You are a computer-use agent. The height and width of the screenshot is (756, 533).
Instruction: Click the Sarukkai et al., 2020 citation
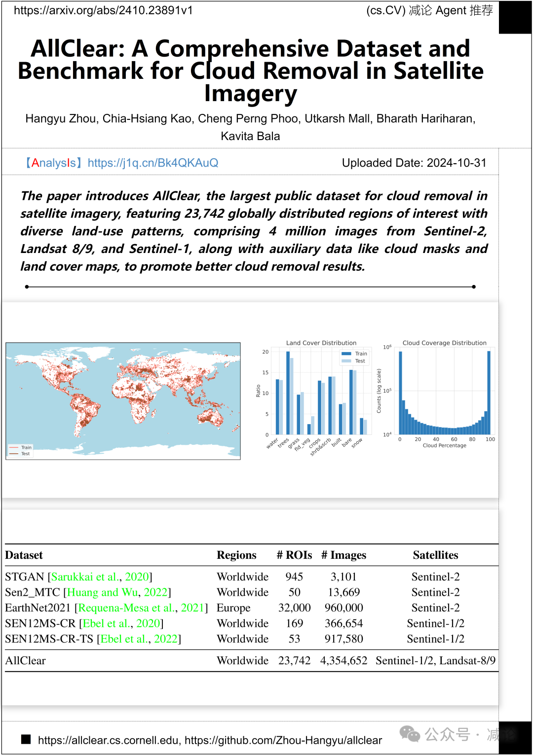pos(100,576)
